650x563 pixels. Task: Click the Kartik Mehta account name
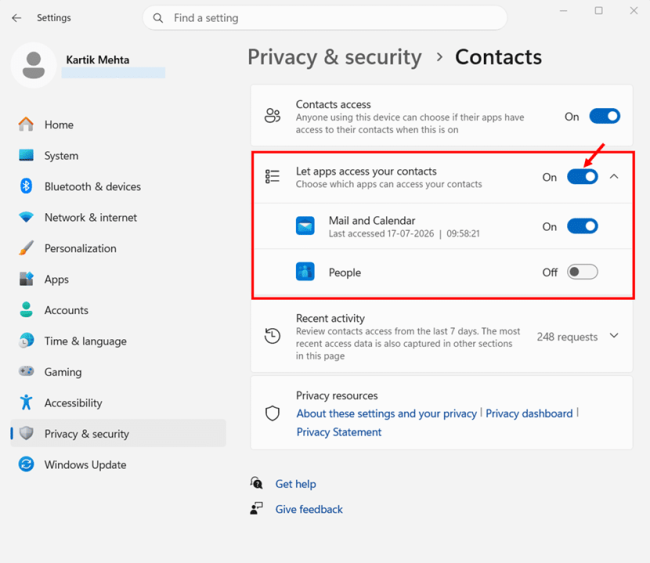tap(97, 60)
